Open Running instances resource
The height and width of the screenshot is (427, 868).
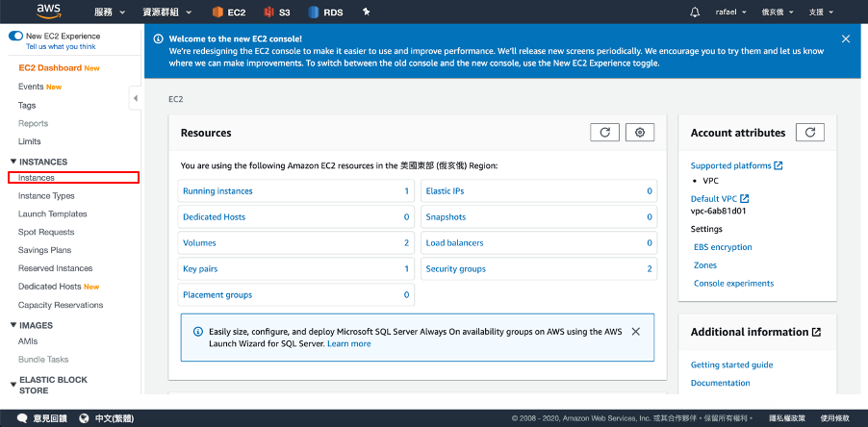(295, 190)
